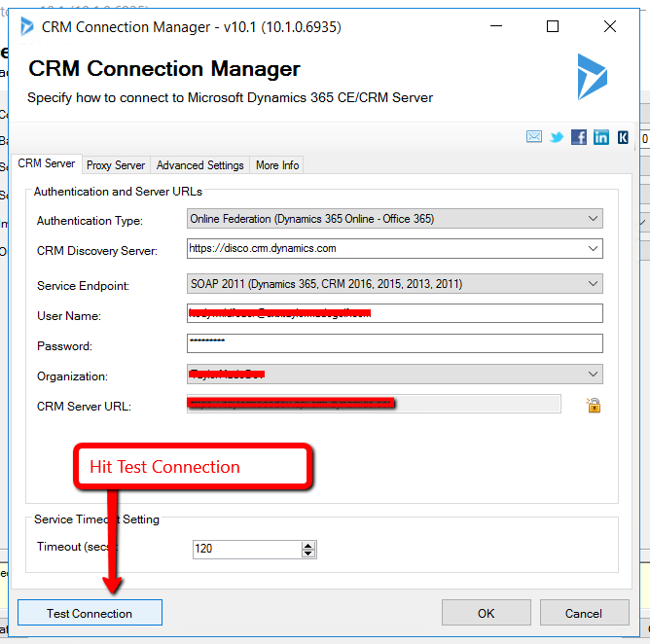Image resolution: width=650 pixels, height=644 pixels.
Task: Increase Timeout value with up arrow
Action: tap(308, 545)
